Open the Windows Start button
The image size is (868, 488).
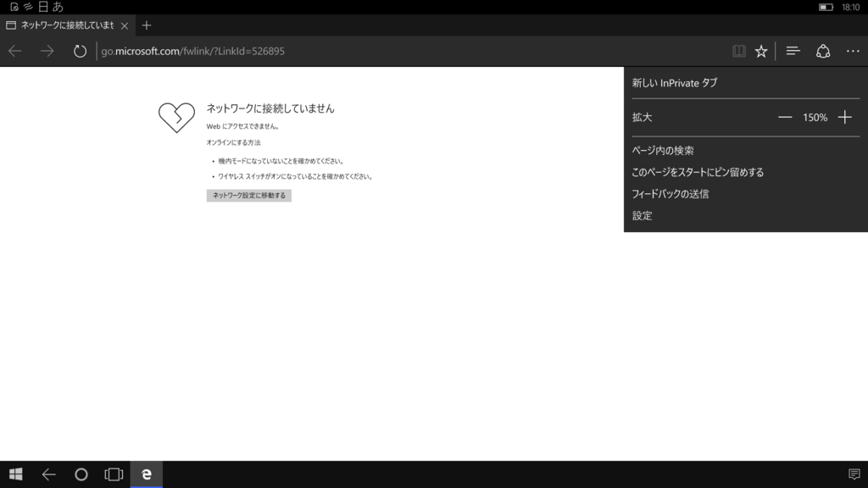(x=15, y=474)
